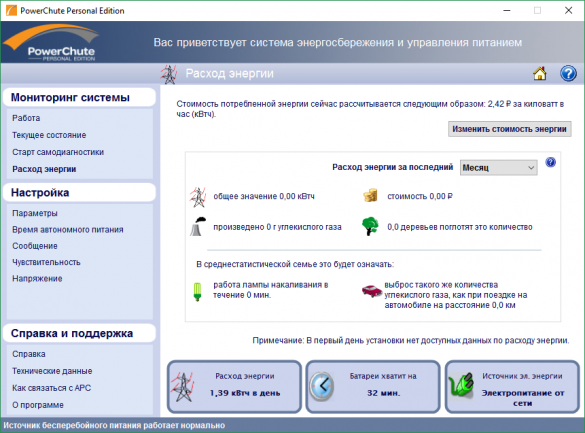This screenshot has height=433, width=585.
Task: Open О программе in sidebar
Action: tap(38, 405)
